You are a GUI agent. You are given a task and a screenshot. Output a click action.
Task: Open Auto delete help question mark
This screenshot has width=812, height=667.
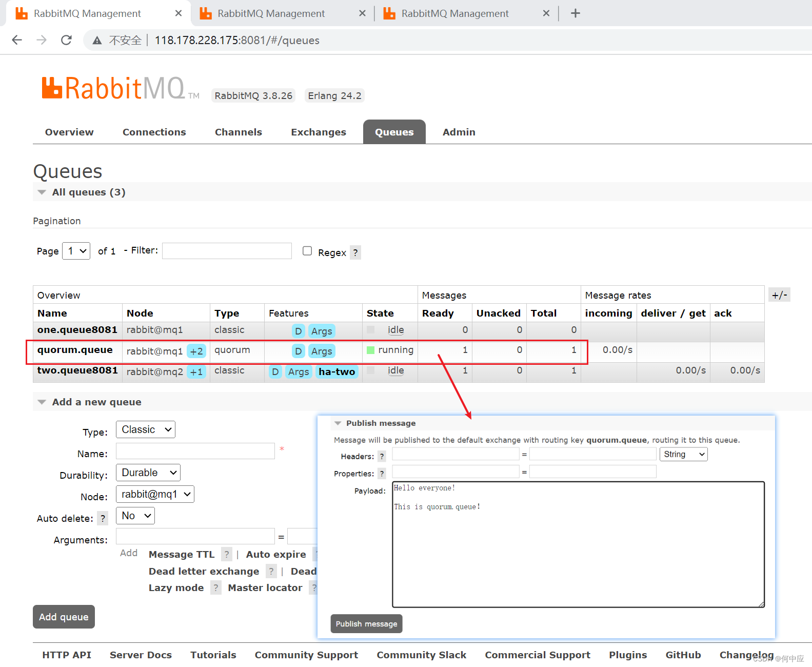pos(103,518)
